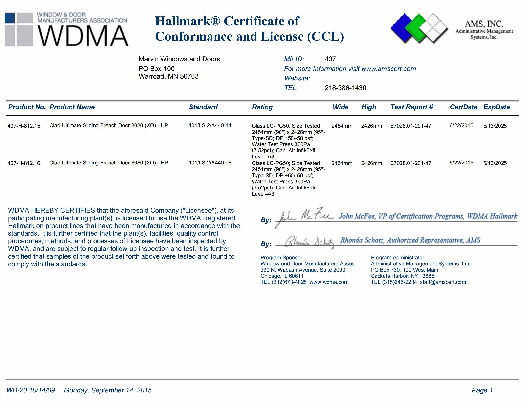Screen dimensions: 528x408
Task: Click the WDMA logo
Action: 66,29
